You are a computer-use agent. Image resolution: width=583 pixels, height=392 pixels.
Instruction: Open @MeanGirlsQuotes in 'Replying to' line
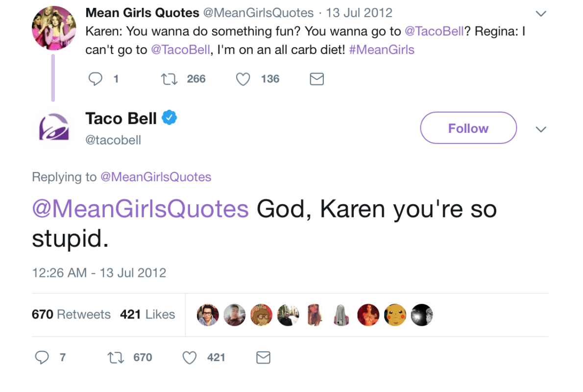156,177
